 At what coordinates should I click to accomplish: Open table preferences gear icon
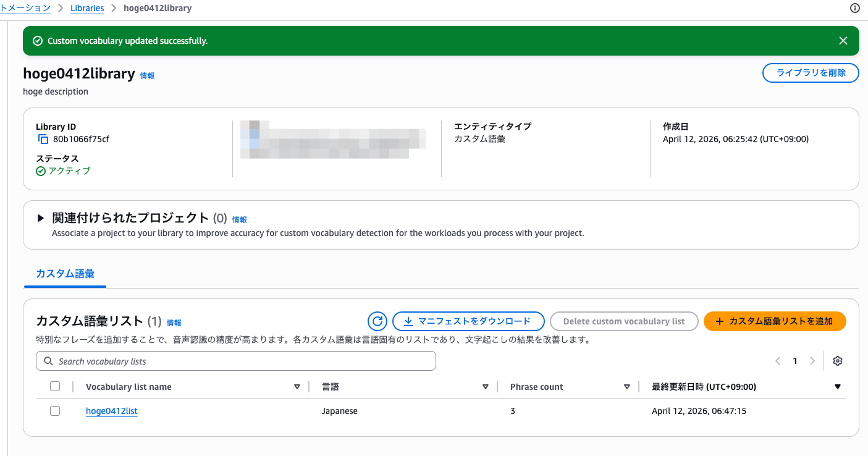click(x=838, y=361)
